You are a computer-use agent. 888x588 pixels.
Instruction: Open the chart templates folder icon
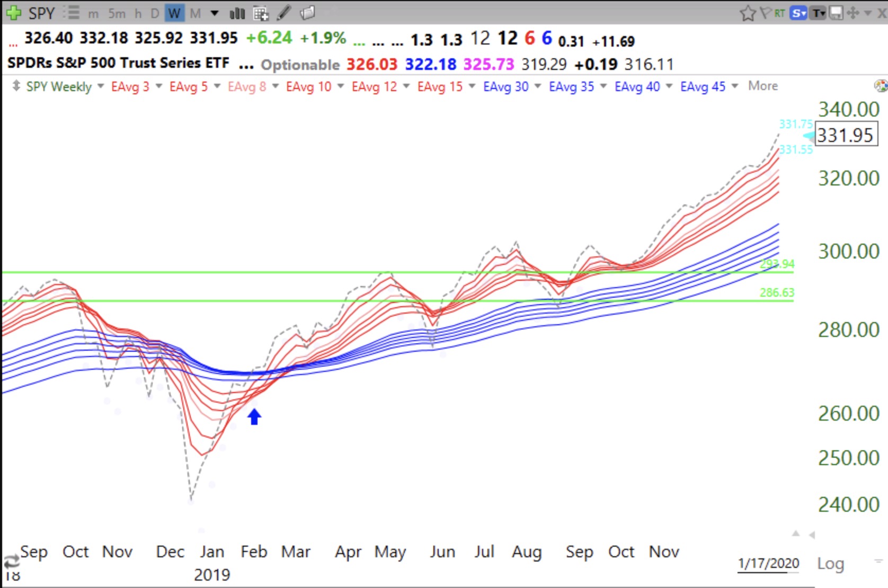(308, 12)
